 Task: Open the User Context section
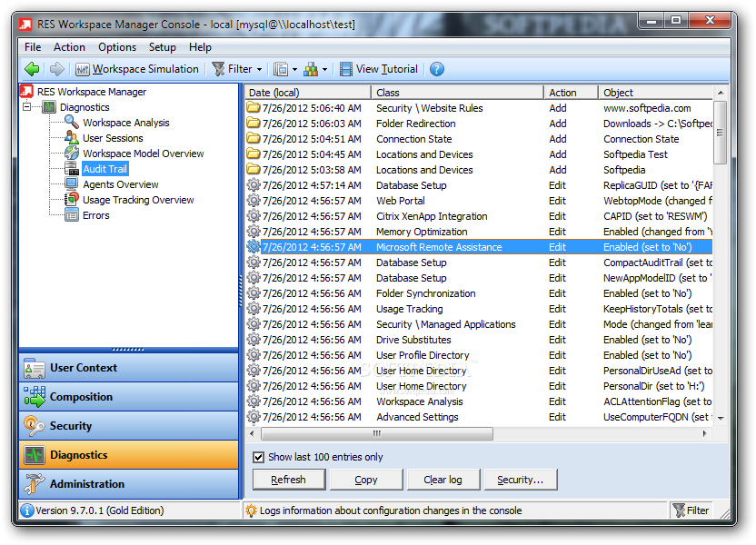coord(129,368)
